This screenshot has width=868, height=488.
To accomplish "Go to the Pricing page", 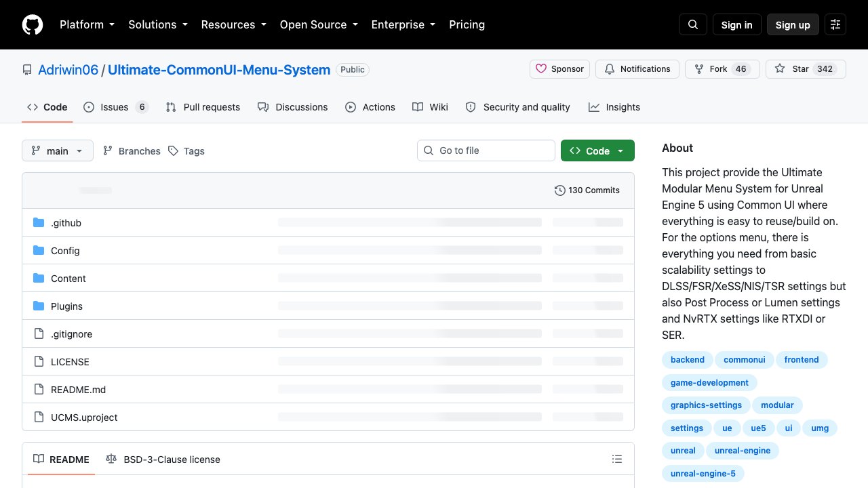I will click(x=467, y=24).
